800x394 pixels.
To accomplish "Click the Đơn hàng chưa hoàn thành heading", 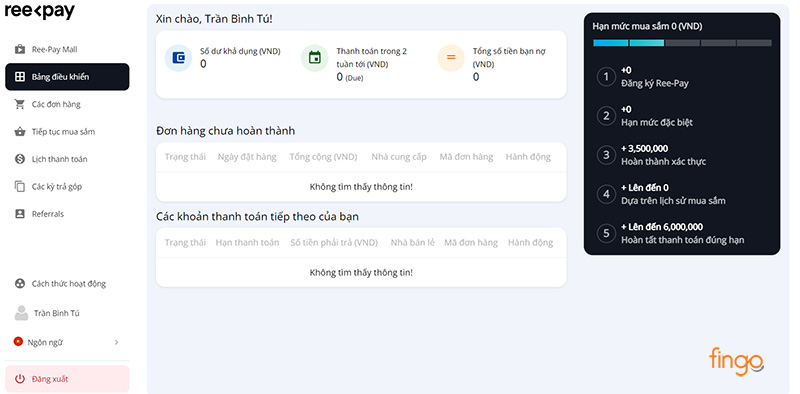I will tap(226, 131).
